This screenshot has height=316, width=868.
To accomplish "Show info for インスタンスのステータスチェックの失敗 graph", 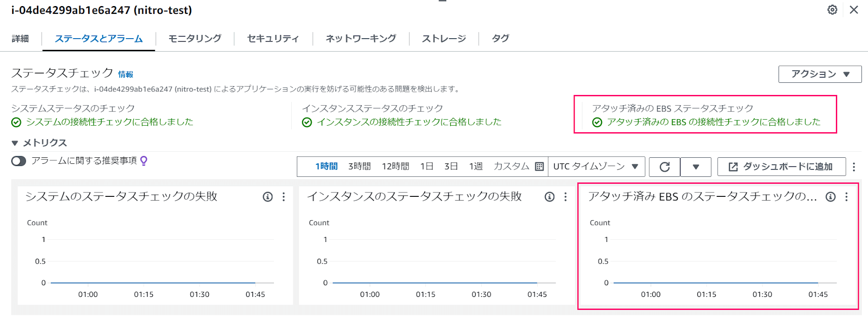I will click(549, 197).
